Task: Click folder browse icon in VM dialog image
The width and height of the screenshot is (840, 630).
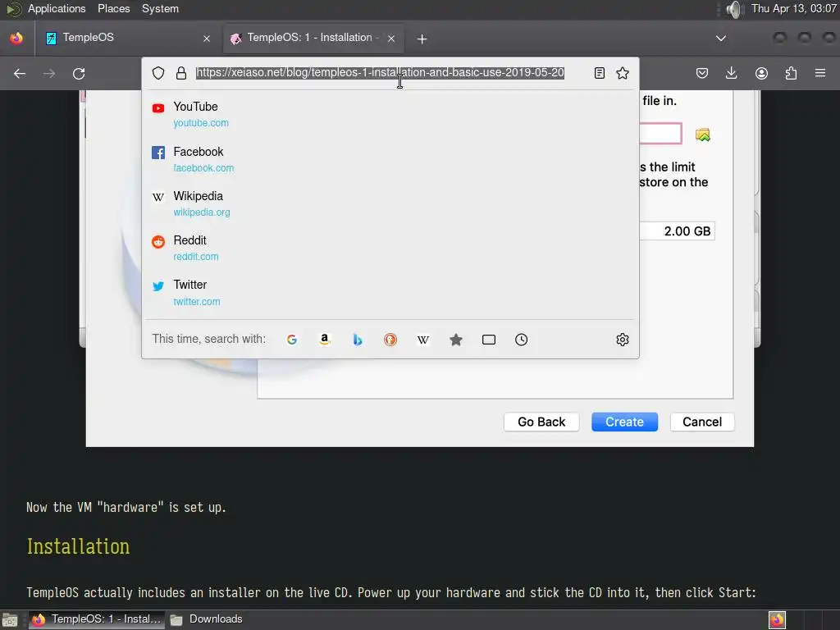Action: [x=702, y=135]
